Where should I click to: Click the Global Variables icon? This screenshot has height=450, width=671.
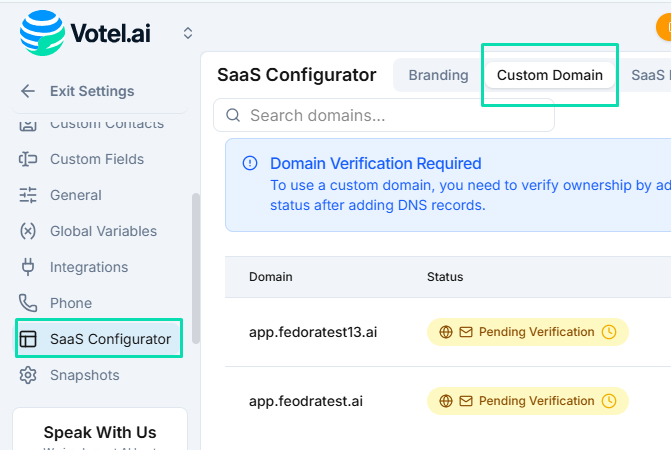coord(28,231)
